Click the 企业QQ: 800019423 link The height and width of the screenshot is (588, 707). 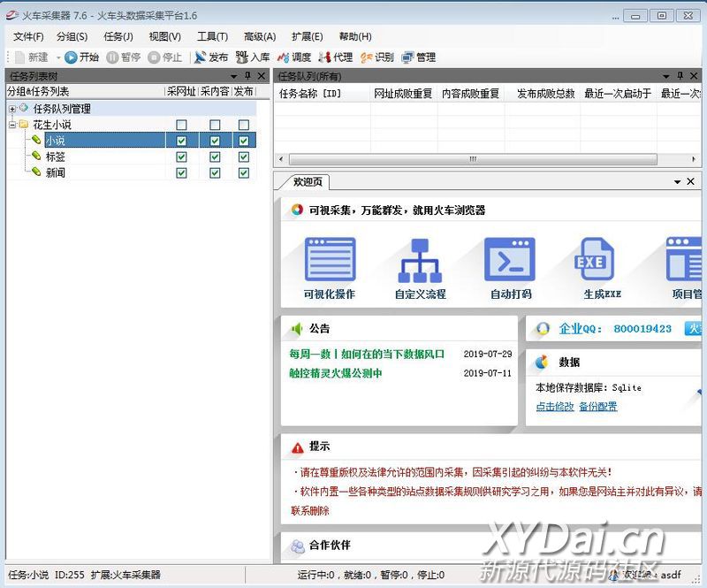click(615, 329)
